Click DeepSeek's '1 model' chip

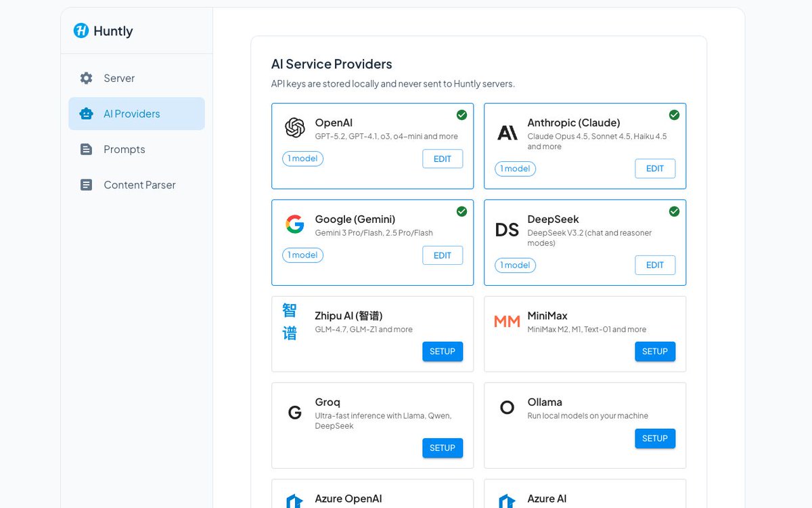(515, 265)
